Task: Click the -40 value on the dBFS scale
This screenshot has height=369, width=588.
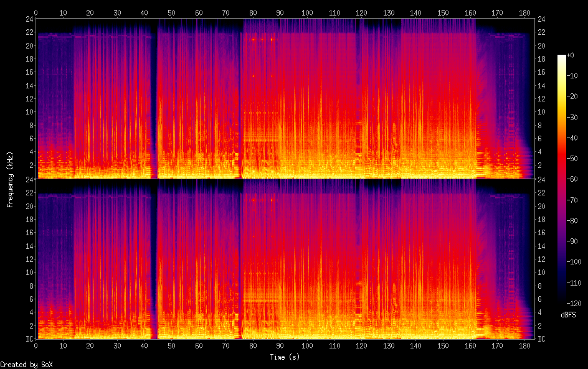Action: pyautogui.click(x=572, y=138)
